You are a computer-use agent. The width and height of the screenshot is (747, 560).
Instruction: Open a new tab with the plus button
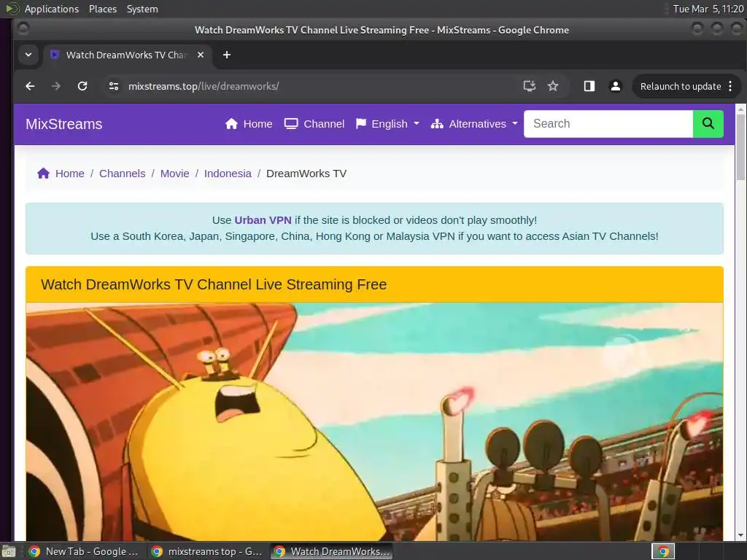point(227,55)
